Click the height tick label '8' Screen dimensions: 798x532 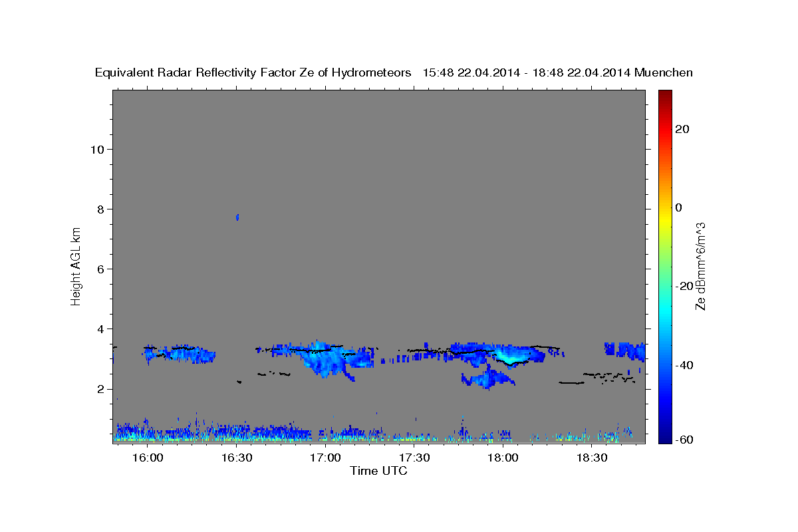[99, 209]
